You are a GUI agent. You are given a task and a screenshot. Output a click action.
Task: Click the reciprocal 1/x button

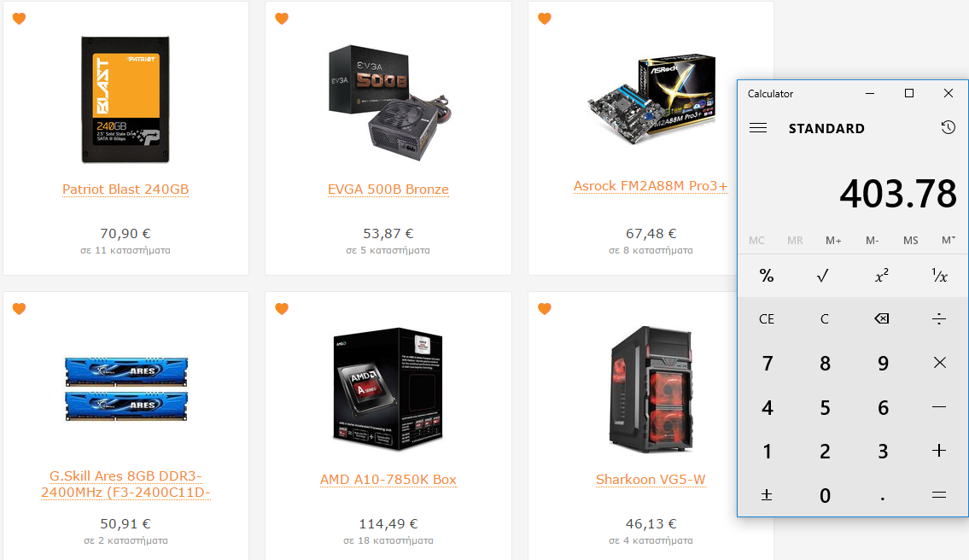[x=939, y=276]
